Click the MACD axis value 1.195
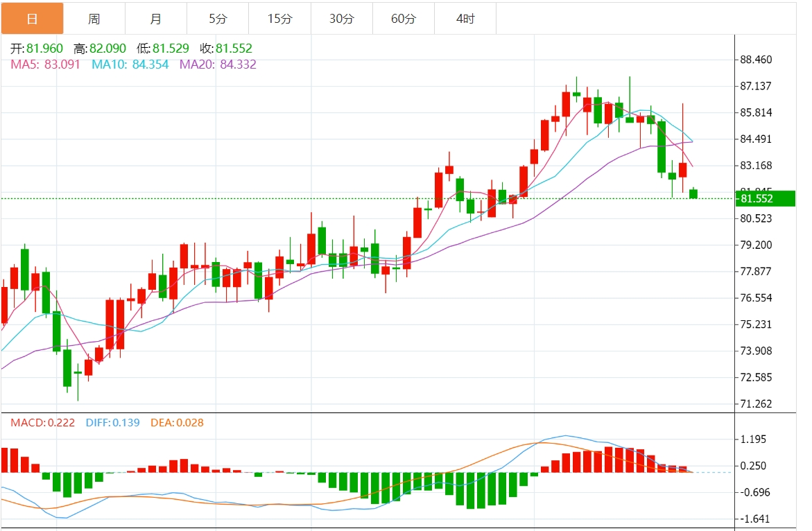Screen dimensions: 812x531 (x=754, y=439)
